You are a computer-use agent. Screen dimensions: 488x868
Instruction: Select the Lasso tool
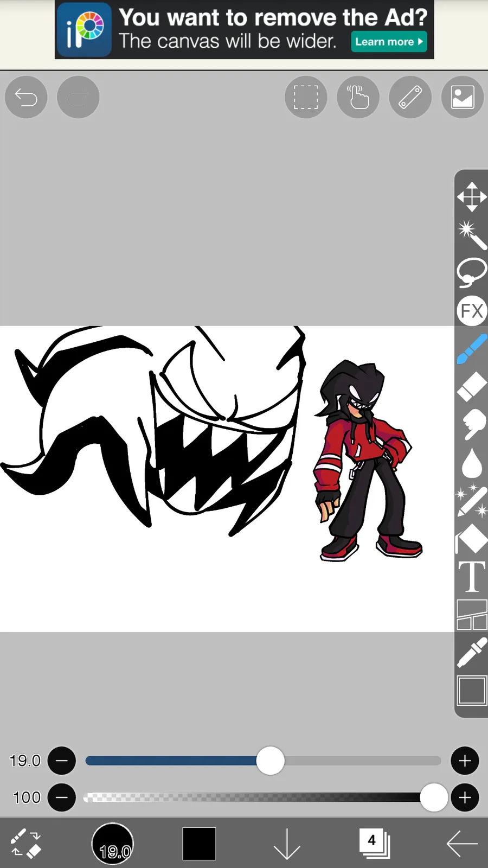[472, 272]
